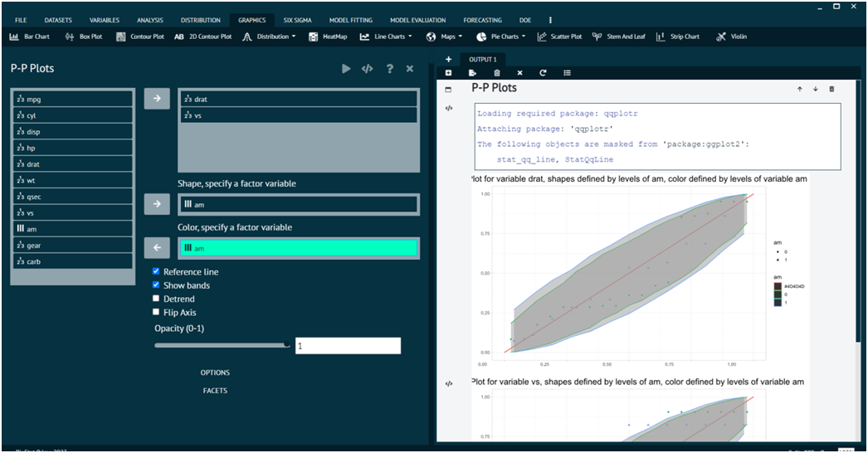Open the SIX SIGMA menu
Viewport: 868px width, 453px height.
[297, 20]
